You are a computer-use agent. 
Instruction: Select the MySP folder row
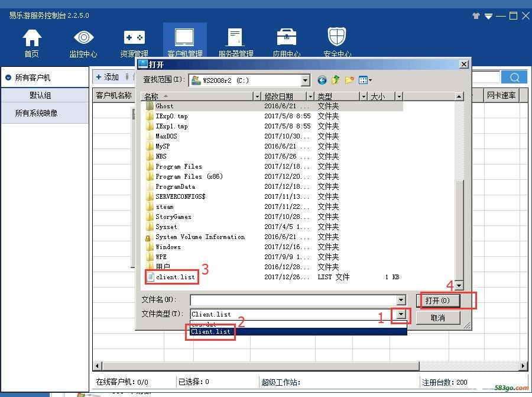272,146
